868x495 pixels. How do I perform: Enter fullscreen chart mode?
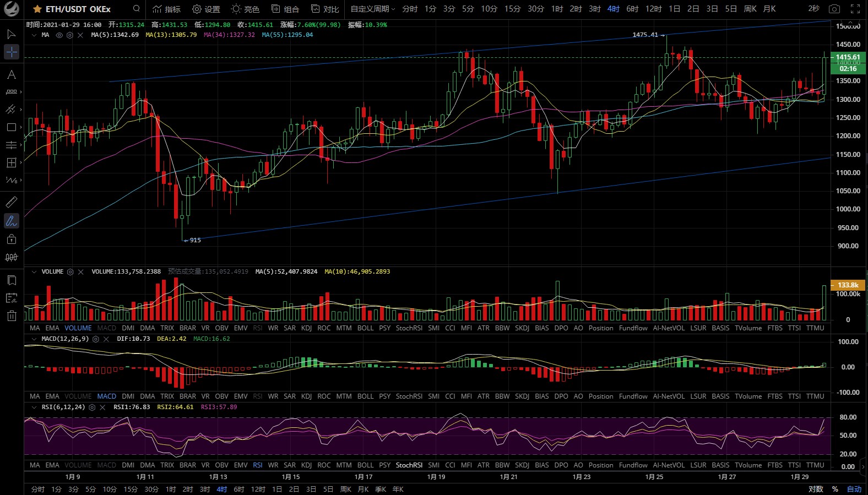[x=855, y=9]
